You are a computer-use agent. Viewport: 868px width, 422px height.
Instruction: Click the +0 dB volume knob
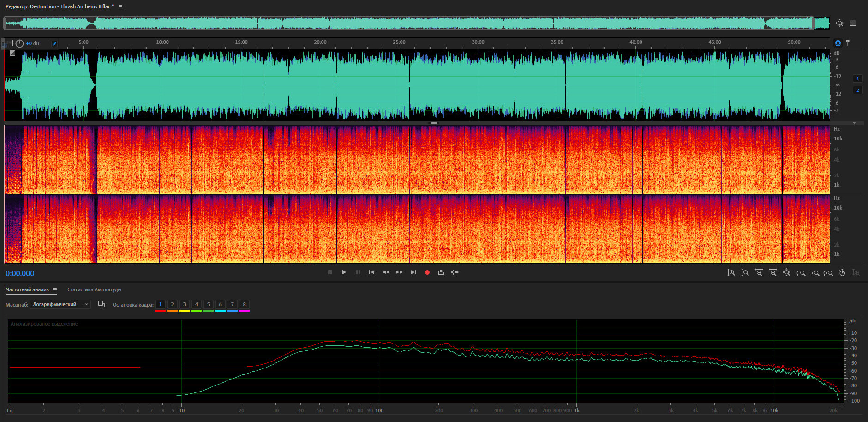click(19, 43)
